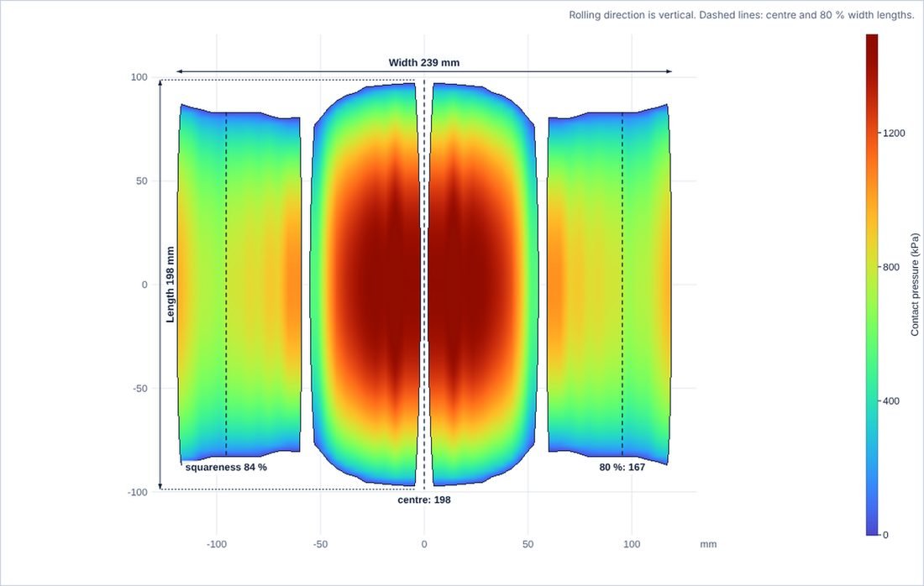Click the right shoulder rib of the footprint

(x=609, y=285)
